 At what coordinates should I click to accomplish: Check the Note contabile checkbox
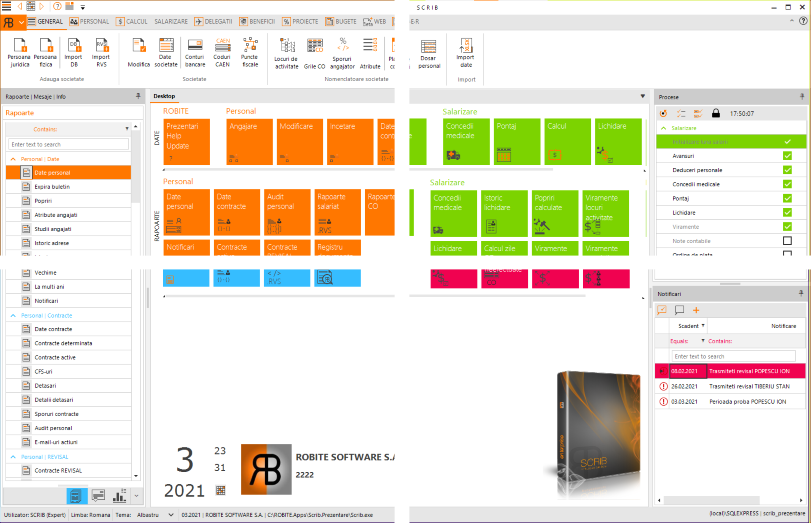tap(787, 241)
